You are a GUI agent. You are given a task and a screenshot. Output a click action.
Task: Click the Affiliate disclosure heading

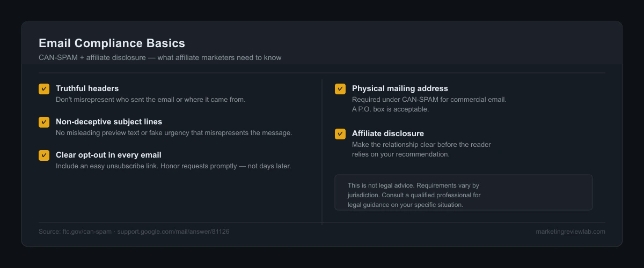point(388,133)
